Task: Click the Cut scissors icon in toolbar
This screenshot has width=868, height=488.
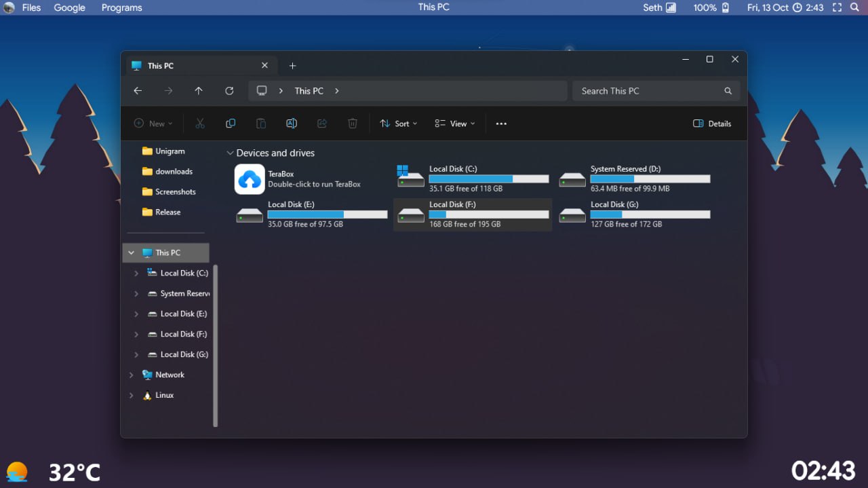Action: [199, 124]
